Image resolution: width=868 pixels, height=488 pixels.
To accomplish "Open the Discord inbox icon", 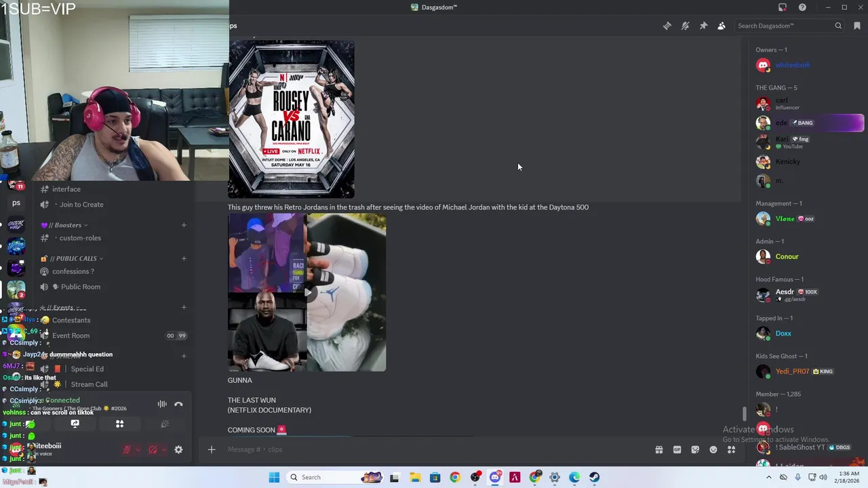I will coord(783,7).
